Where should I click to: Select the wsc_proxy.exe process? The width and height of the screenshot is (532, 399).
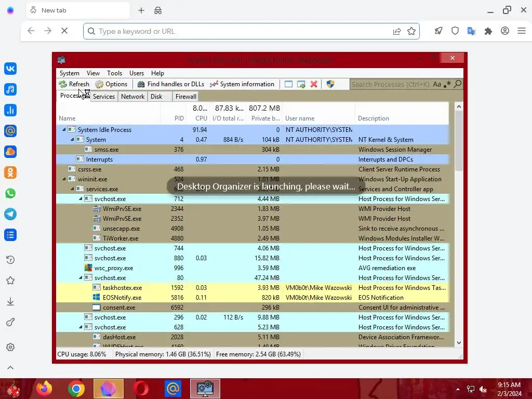252,268
